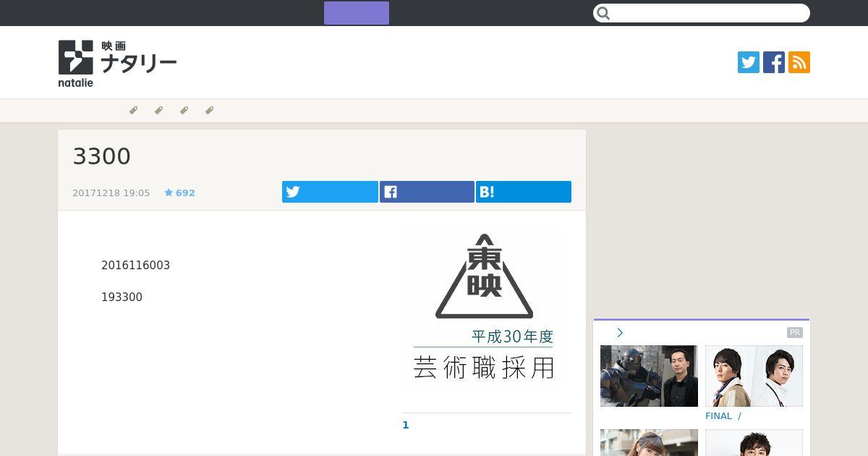
Task: Open the "FINAL /" article link
Action: tap(723, 416)
